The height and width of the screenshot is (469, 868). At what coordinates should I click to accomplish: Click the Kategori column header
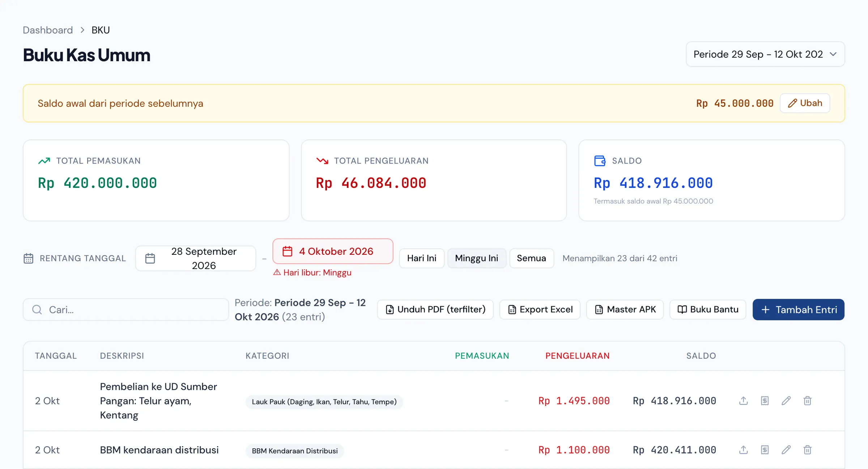coord(267,356)
